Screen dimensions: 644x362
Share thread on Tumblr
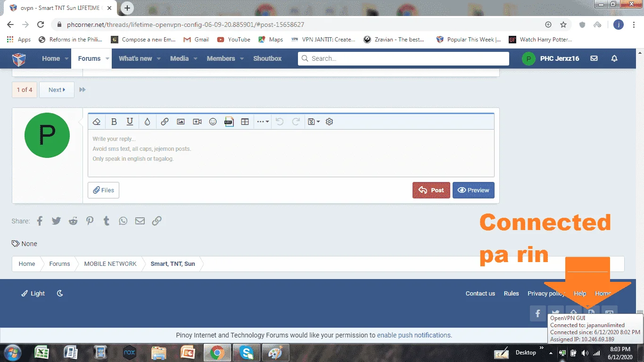pos(107,221)
